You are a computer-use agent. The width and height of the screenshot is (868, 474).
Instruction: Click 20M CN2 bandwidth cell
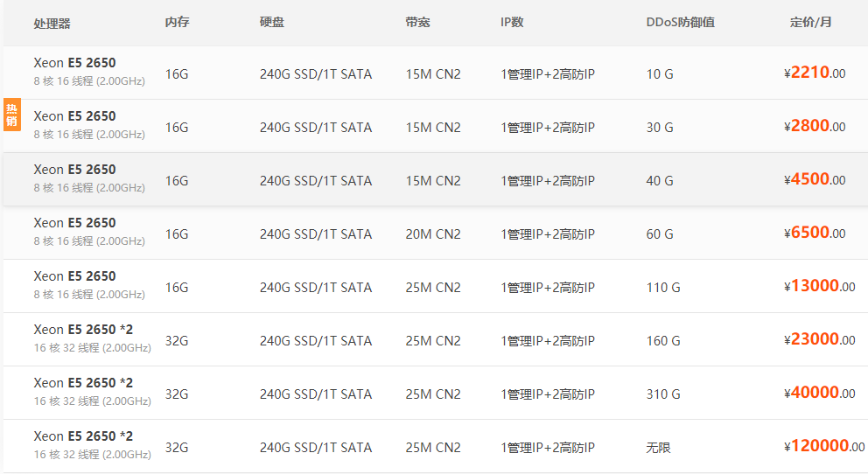pyautogui.click(x=433, y=234)
